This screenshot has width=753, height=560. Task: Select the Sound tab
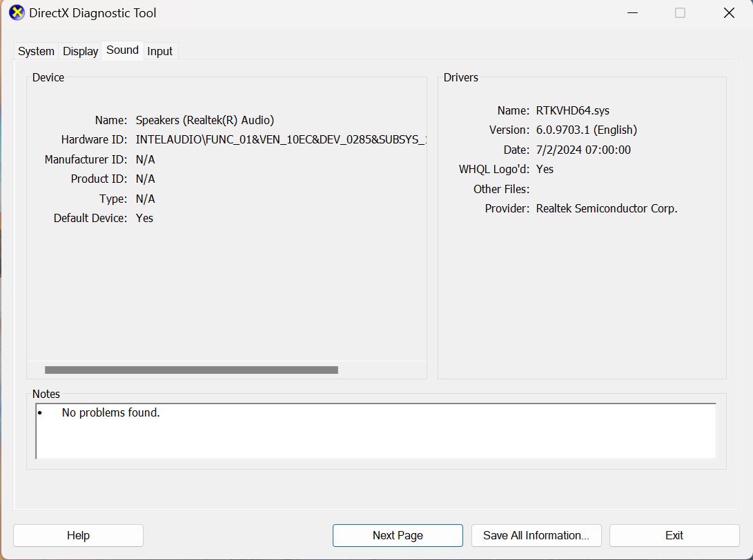tap(122, 50)
